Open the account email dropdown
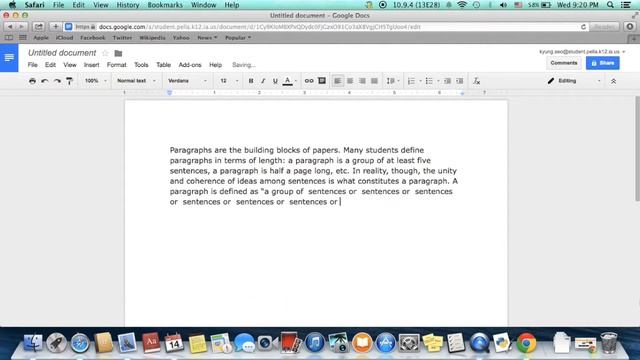640x360 pixels. tap(582, 52)
